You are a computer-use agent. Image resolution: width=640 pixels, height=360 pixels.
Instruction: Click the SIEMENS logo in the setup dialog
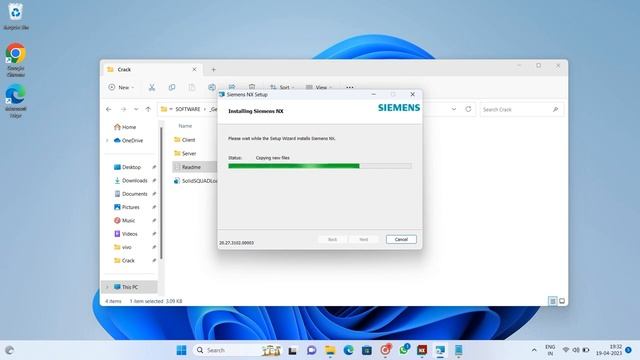pos(399,108)
